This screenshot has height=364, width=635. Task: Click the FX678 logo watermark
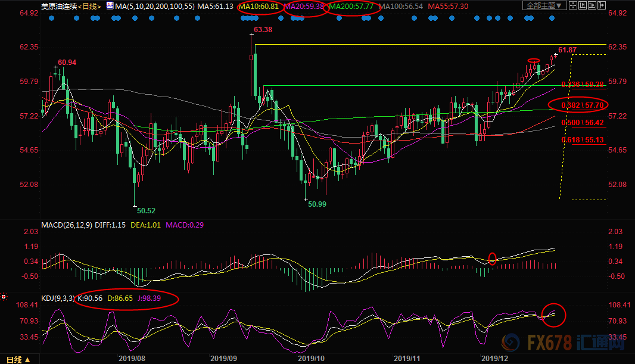(536, 344)
